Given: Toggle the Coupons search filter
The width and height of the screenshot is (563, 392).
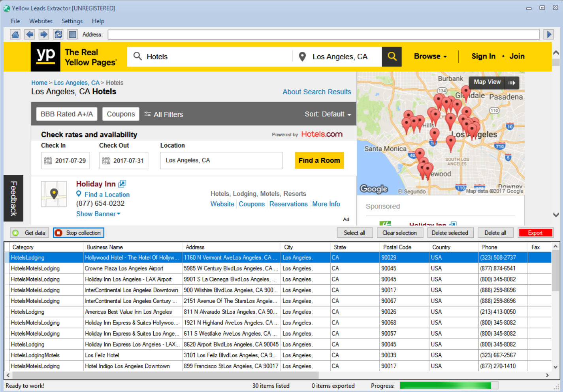Looking at the screenshot, I should pos(121,114).
